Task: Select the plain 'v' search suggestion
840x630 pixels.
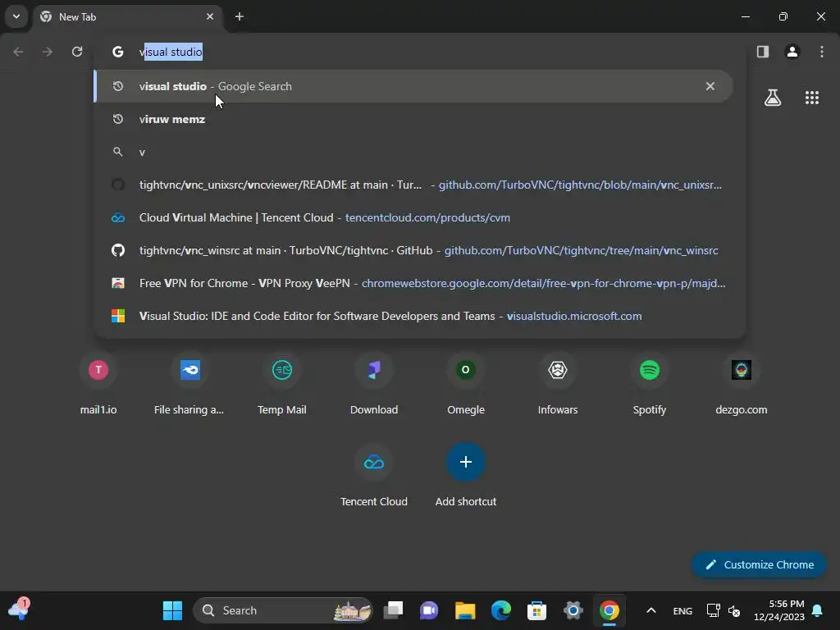Action: pos(413,152)
